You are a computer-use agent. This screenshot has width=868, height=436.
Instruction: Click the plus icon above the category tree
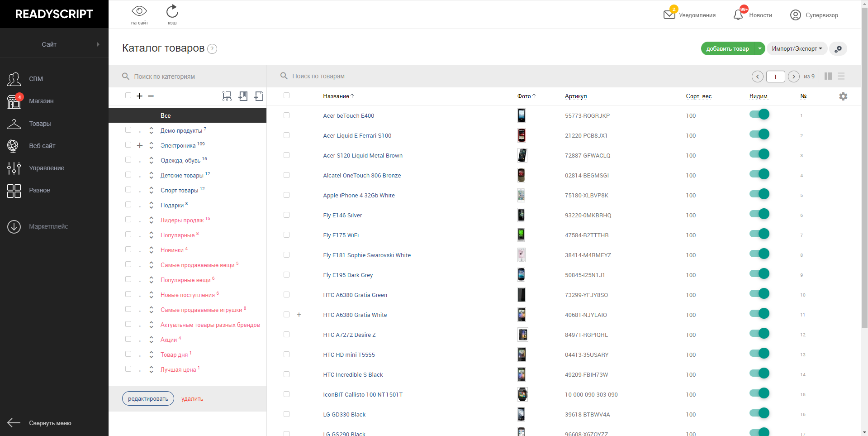139,96
